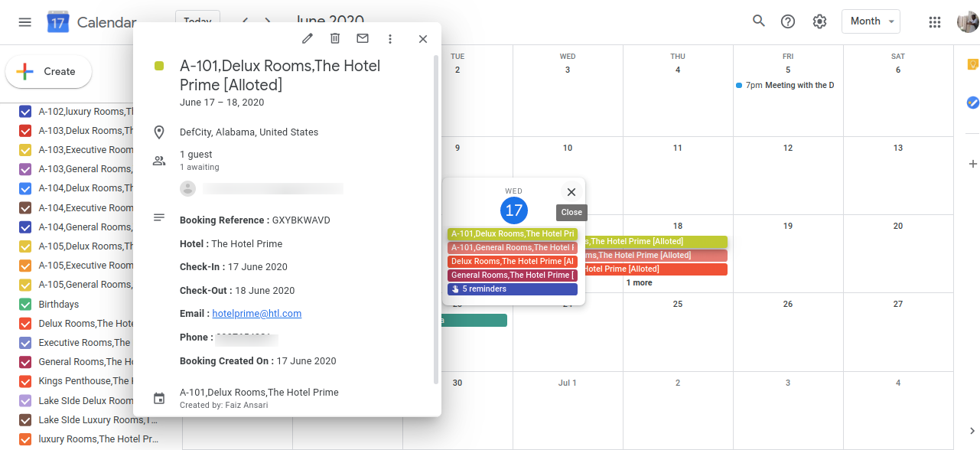980x450 pixels.
Task: Open Delux Rooms event in day popup
Action: (513, 262)
